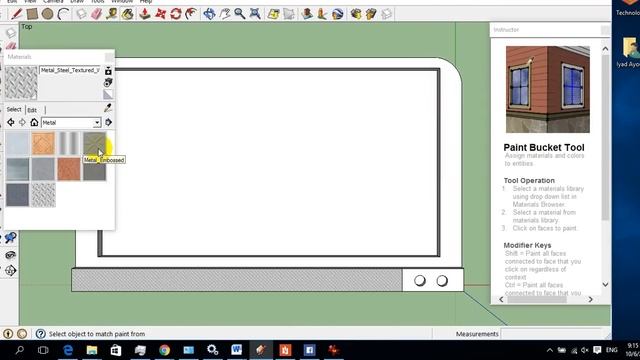Pick the eyedropper Sample Paint tool

108,108
